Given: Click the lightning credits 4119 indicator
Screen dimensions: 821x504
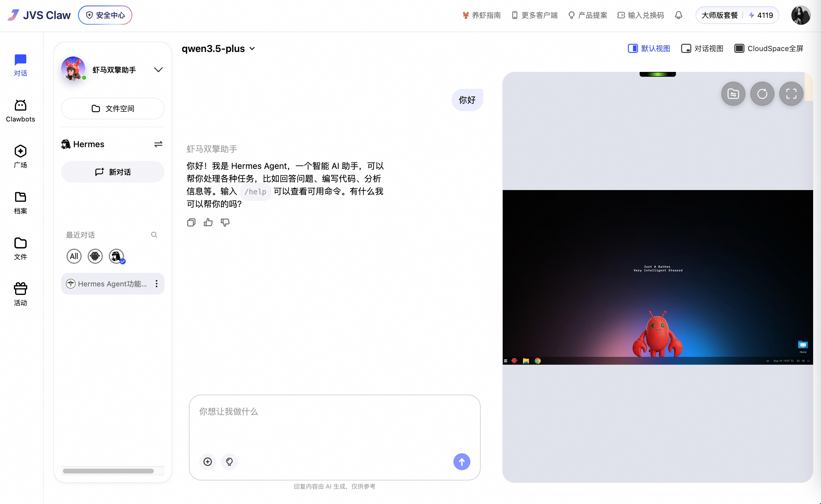Looking at the screenshot, I should (761, 15).
